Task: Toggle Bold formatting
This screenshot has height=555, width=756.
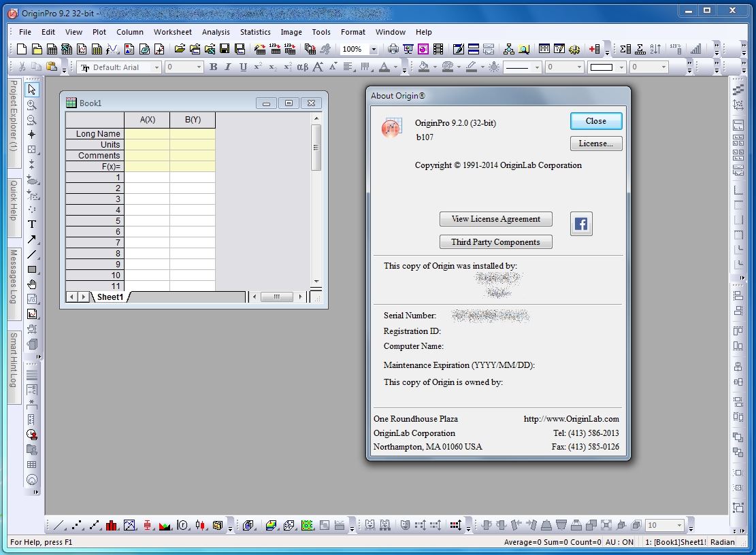Action: tap(213, 67)
